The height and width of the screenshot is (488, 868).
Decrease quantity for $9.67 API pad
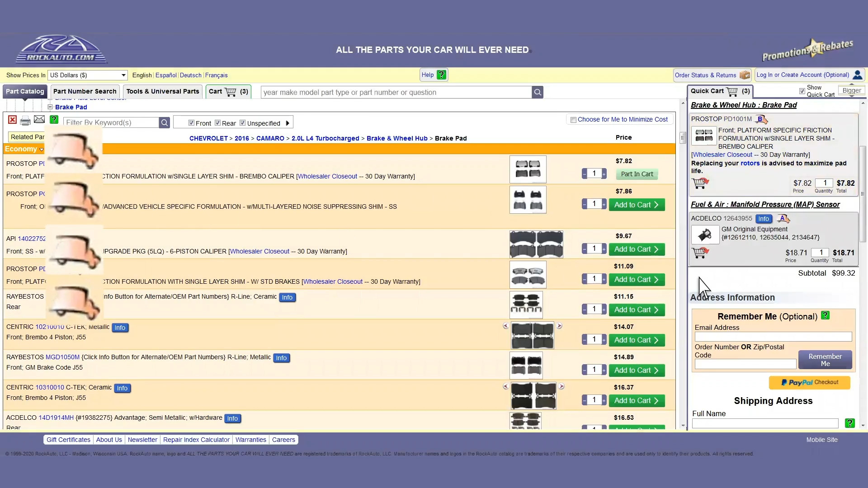coord(585,249)
